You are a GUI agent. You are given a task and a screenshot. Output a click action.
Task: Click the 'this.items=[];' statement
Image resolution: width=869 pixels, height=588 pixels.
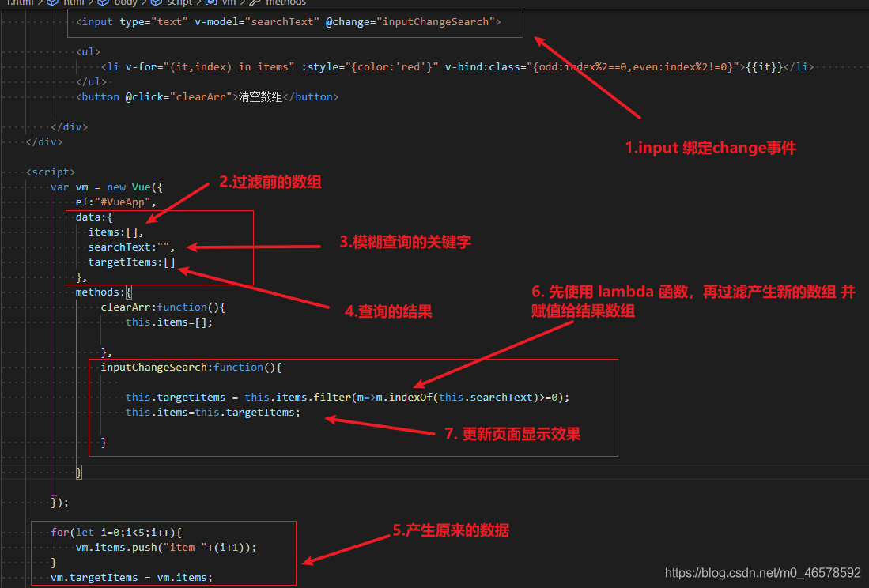tap(169, 322)
